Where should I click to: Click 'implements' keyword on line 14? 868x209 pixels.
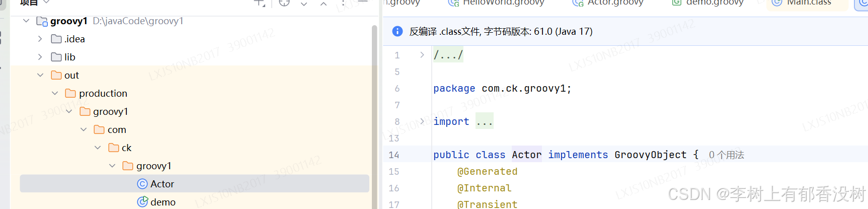pos(578,155)
